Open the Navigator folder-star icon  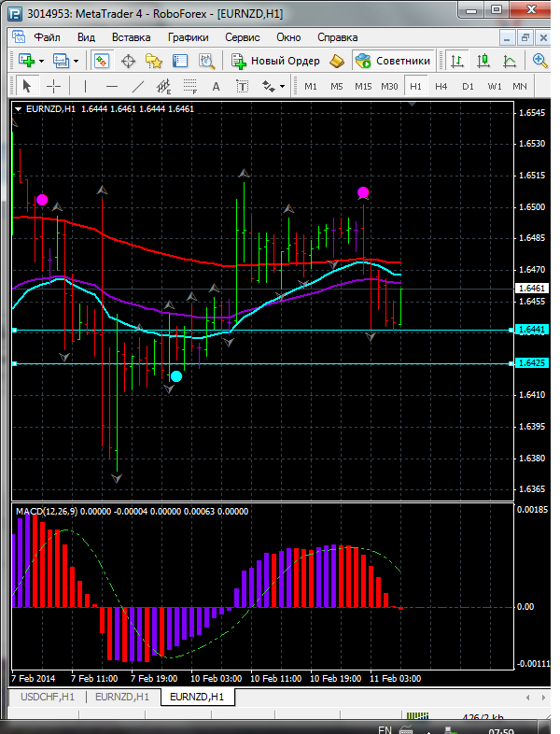coord(154,61)
